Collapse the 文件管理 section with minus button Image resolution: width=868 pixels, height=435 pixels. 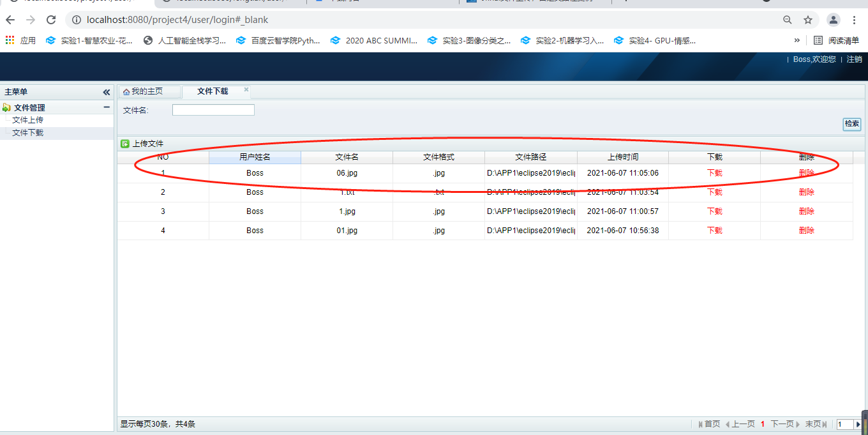107,107
